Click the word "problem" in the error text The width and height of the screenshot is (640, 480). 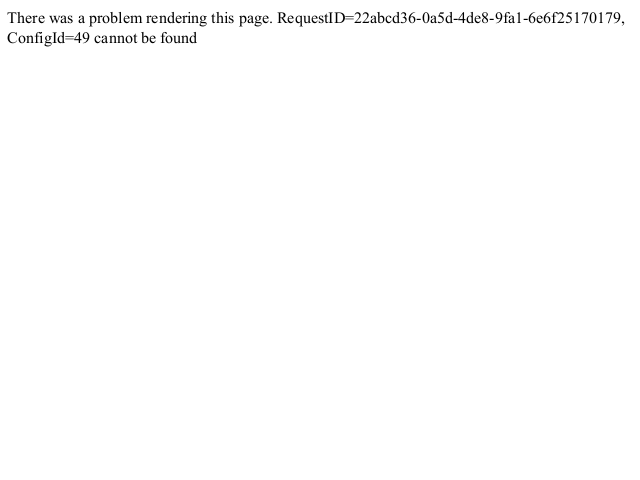[116, 19]
